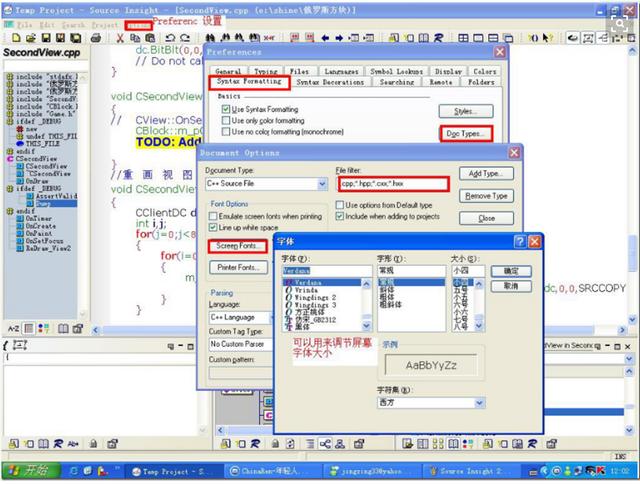Click the Add Type... button
Screen dimensions: 640x484
[486, 173]
